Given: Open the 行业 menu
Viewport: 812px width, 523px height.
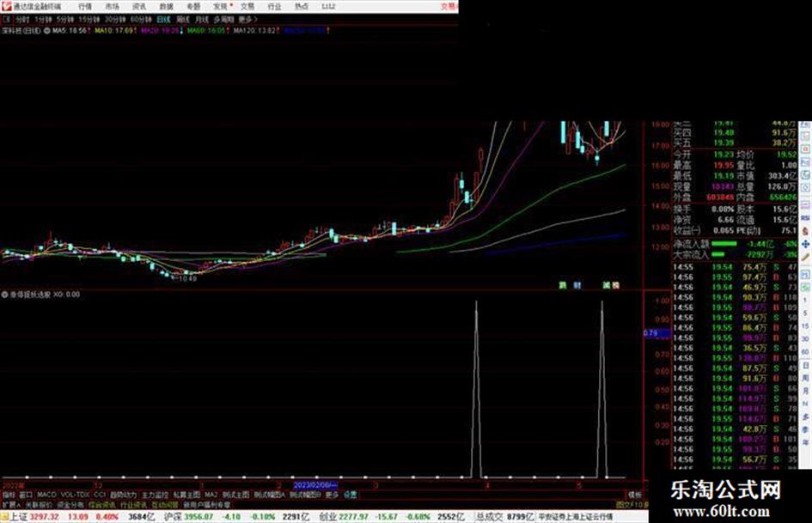Looking at the screenshot, I should tap(274, 7).
